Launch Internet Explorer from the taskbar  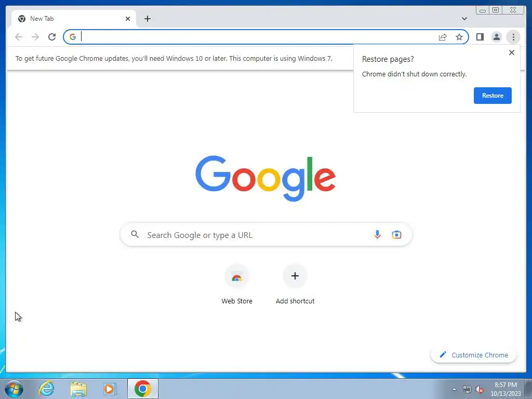46,389
